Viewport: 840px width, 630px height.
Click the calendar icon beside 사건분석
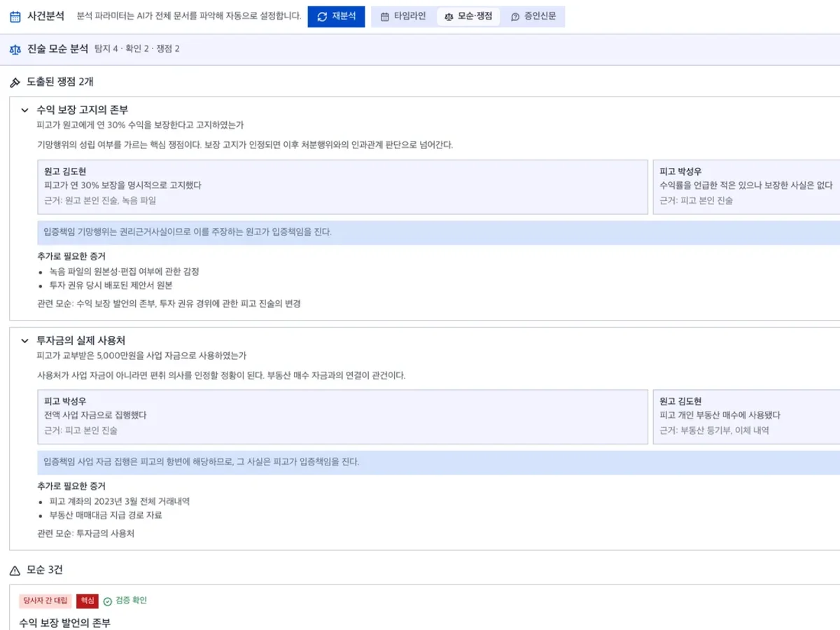point(15,17)
